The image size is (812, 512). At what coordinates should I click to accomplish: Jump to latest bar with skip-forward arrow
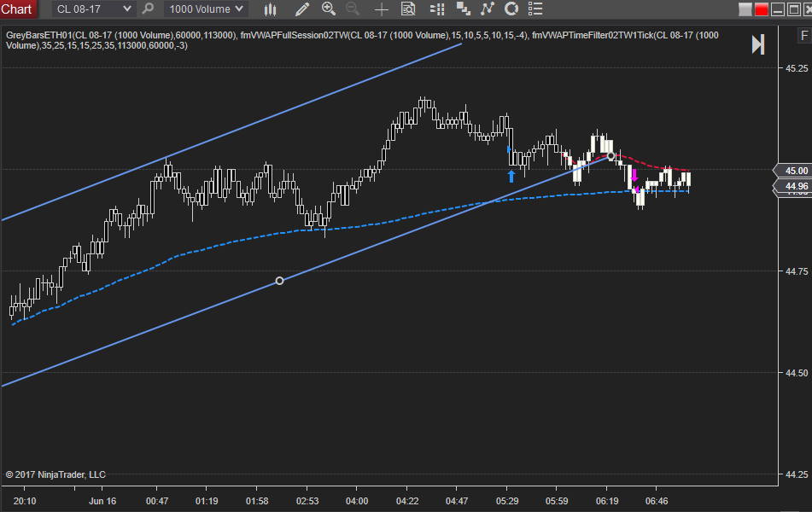point(758,44)
